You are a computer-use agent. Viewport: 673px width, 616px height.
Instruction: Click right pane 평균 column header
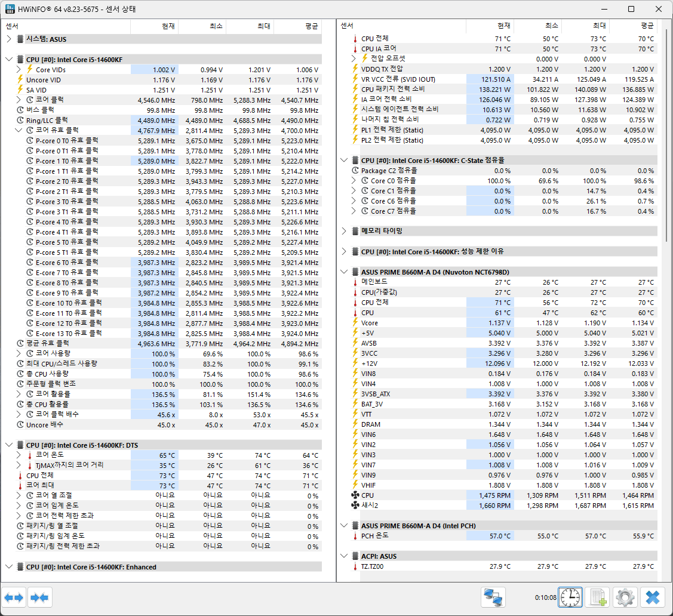[x=633, y=26]
